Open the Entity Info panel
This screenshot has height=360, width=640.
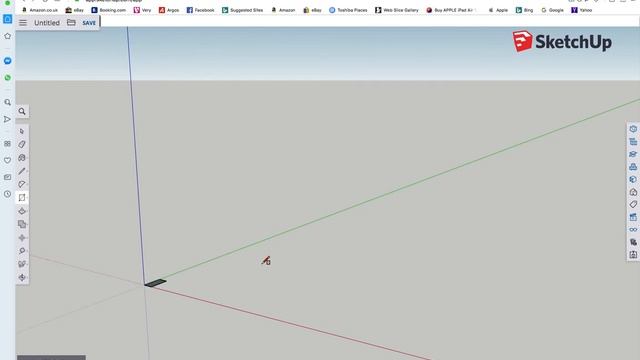[x=633, y=129]
